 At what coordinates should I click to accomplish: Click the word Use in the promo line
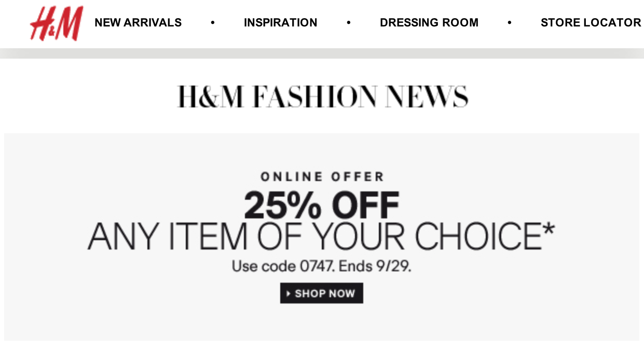(x=244, y=267)
